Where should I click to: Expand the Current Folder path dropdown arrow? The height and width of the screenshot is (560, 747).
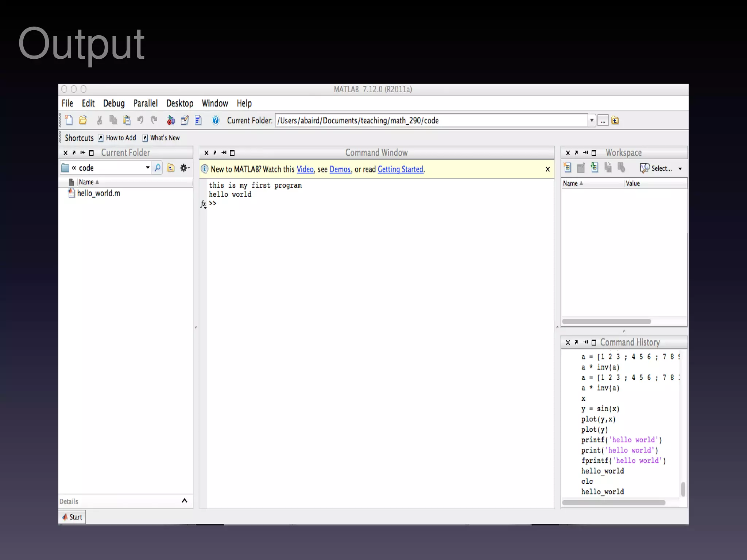pyautogui.click(x=592, y=120)
